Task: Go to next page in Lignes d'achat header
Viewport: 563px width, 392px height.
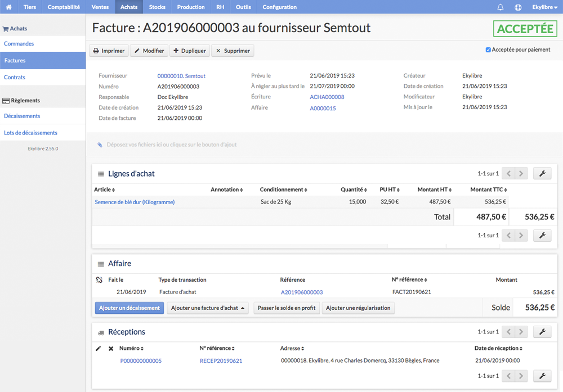Action: coord(521,174)
